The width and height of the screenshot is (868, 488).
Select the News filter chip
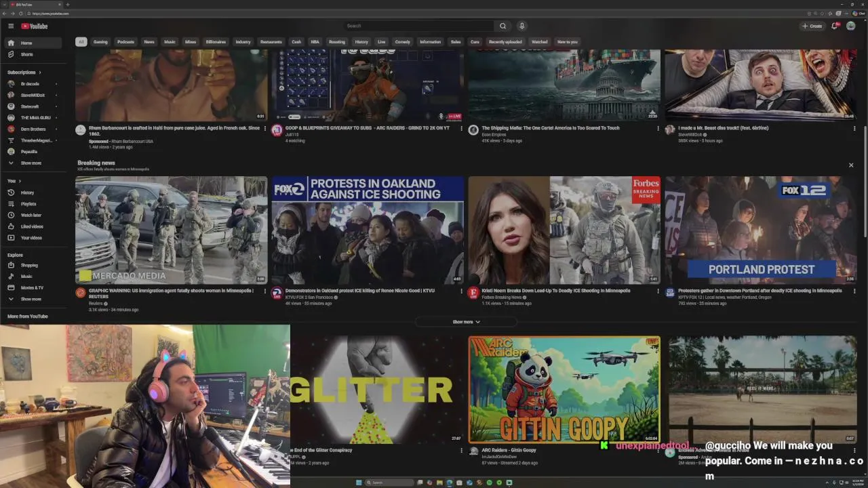pos(149,42)
